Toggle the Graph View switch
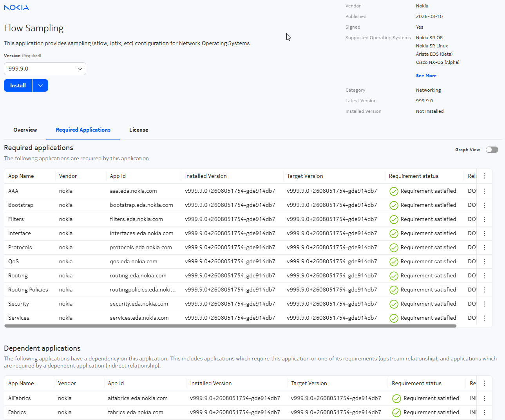The width and height of the screenshot is (505, 420). click(492, 150)
